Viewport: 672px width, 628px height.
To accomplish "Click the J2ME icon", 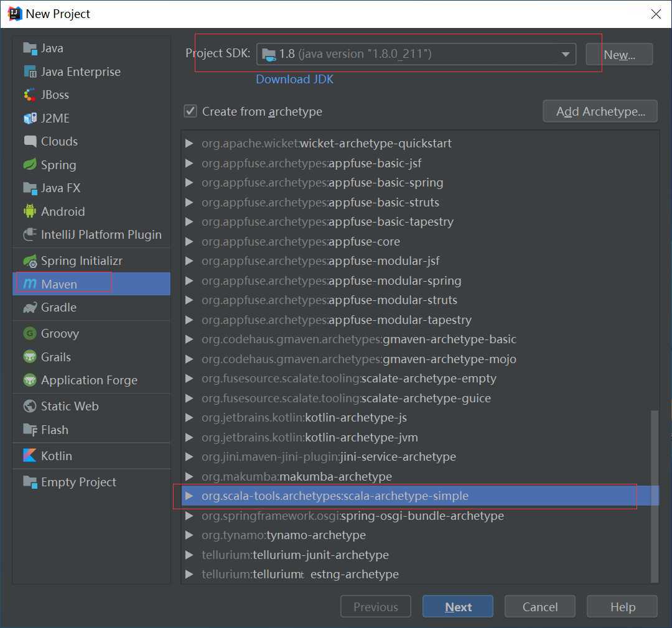I will click(30, 118).
